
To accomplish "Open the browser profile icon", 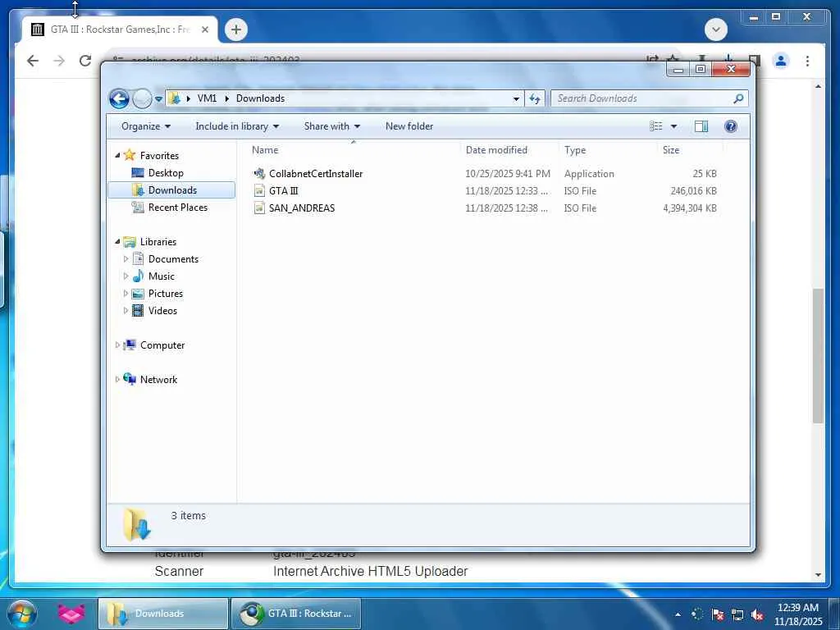I will click(781, 61).
